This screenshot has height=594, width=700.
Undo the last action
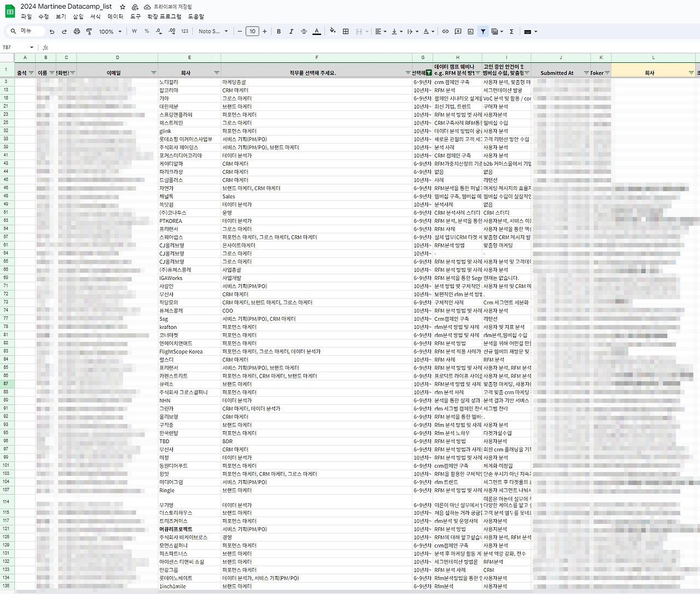(52, 32)
